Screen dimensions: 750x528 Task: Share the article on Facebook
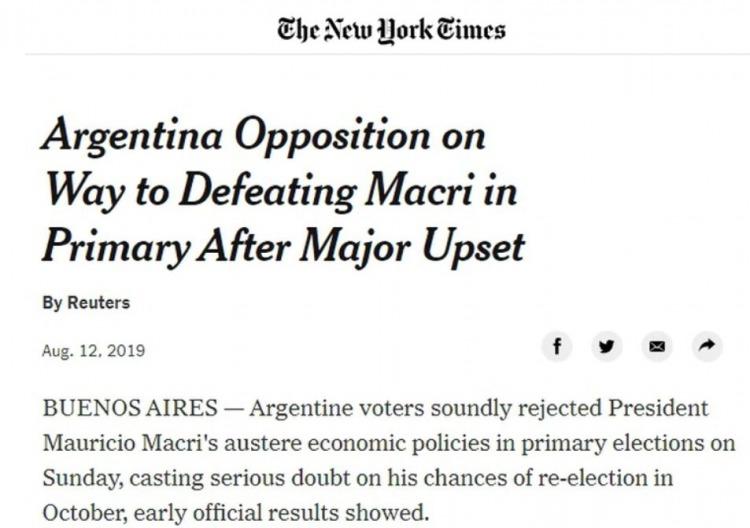pos(557,346)
